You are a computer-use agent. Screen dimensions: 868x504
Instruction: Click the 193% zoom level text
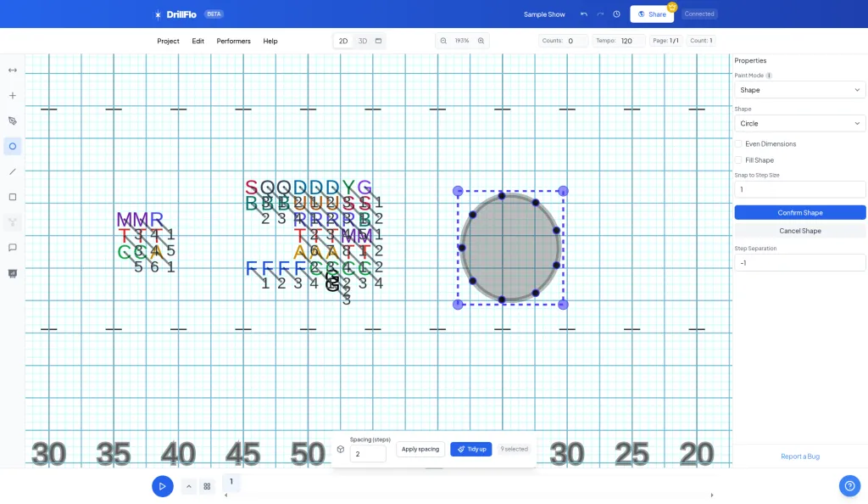pyautogui.click(x=462, y=41)
